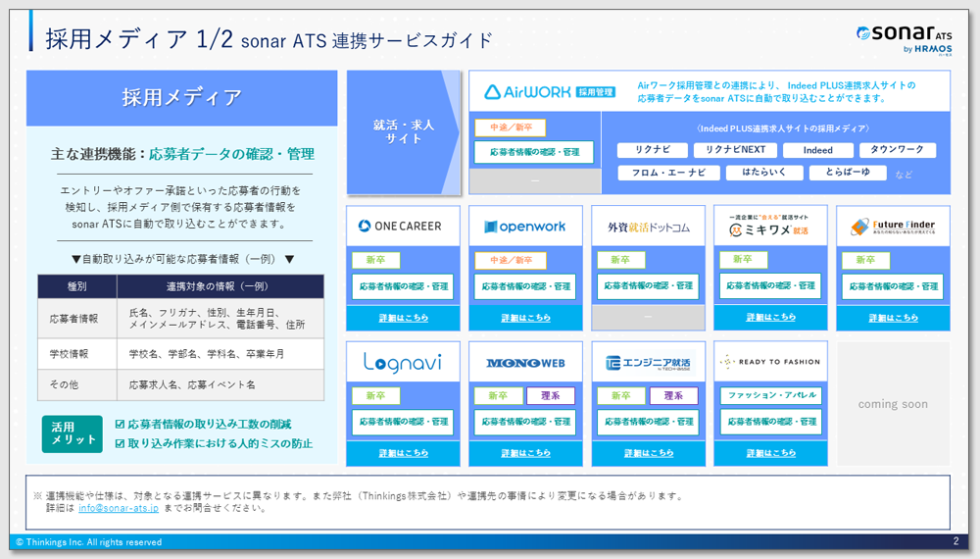Open 詳細はこちら link under Lognavi
Viewport: 980px width, 559px height.
pyautogui.click(x=403, y=453)
